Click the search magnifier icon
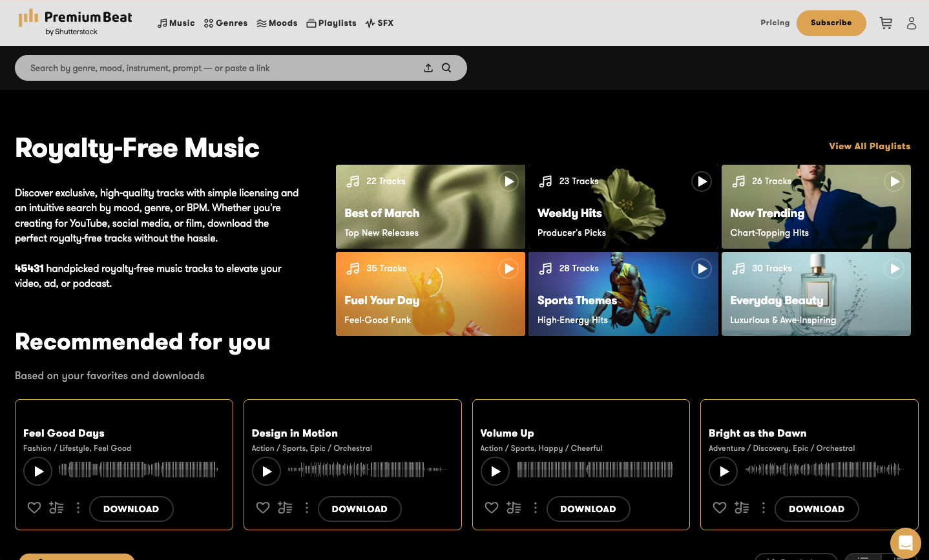This screenshot has height=560, width=929. (446, 68)
